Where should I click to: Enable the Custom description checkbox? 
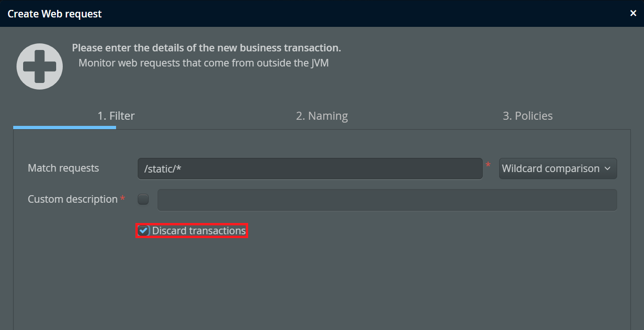pyautogui.click(x=143, y=199)
